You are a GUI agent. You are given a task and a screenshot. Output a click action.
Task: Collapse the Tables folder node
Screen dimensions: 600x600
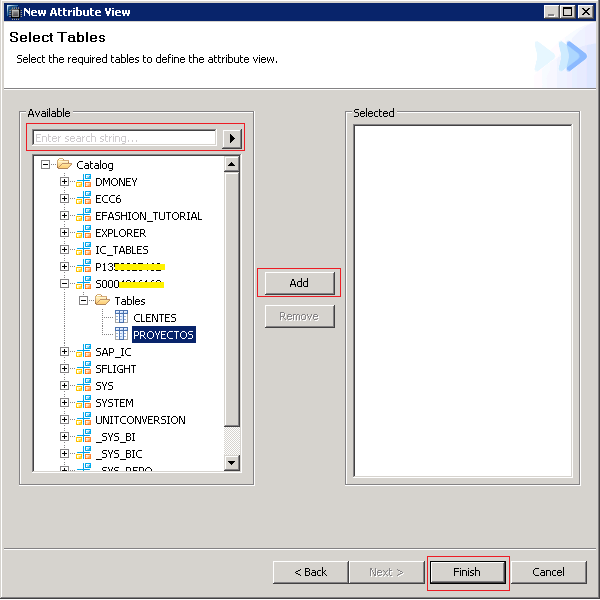(x=84, y=301)
